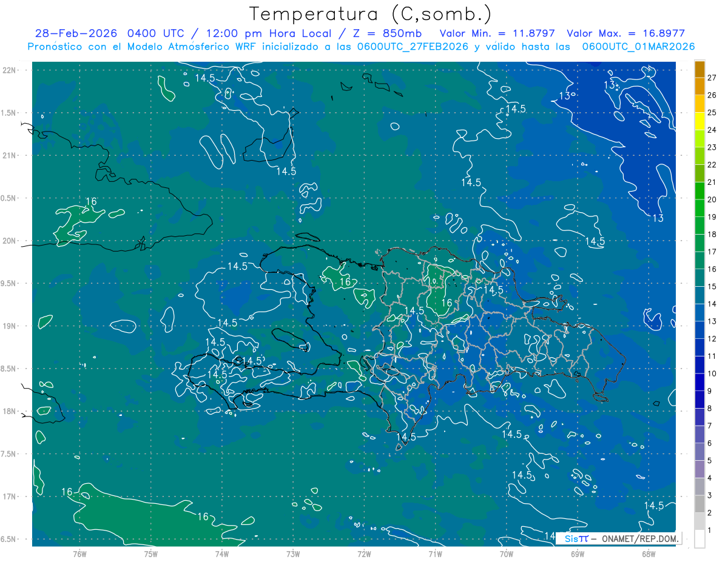Viewport: 728px width, 562px height.
Task: Click the color scale label "25"
Action: 712,113
